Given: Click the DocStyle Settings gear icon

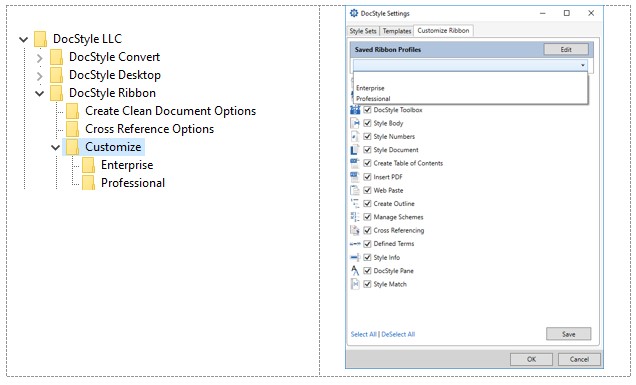Looking at the screenshot, I should pos(354,13).
